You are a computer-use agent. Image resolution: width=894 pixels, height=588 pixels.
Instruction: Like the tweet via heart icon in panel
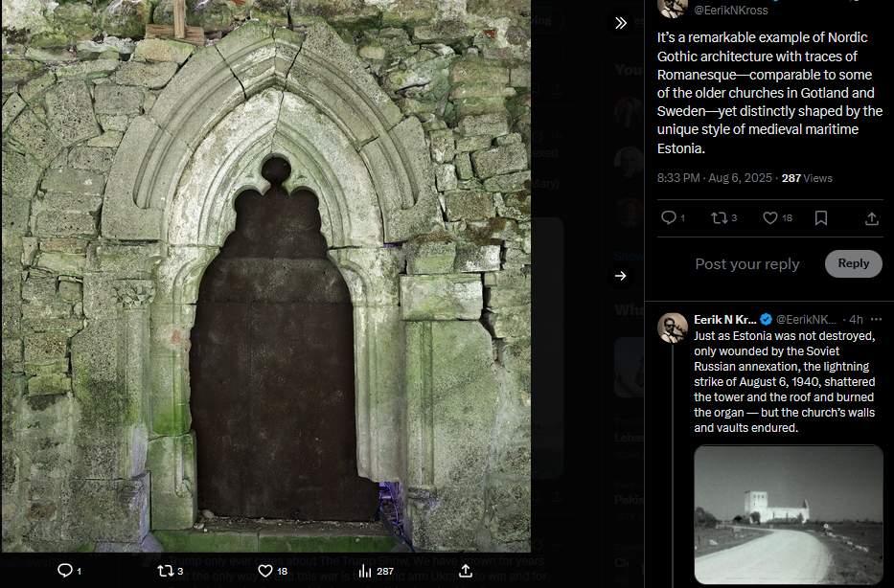coord(770,217)
